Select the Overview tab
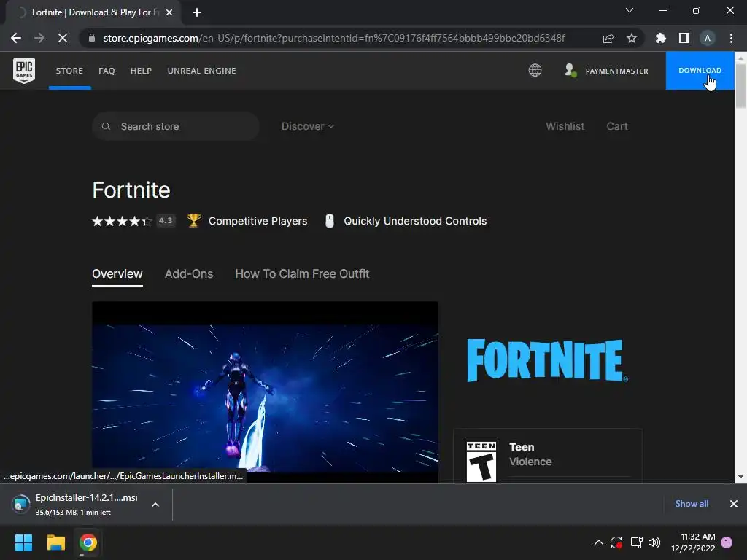Viewport: 747px width, 560px height. click(117, 274)
